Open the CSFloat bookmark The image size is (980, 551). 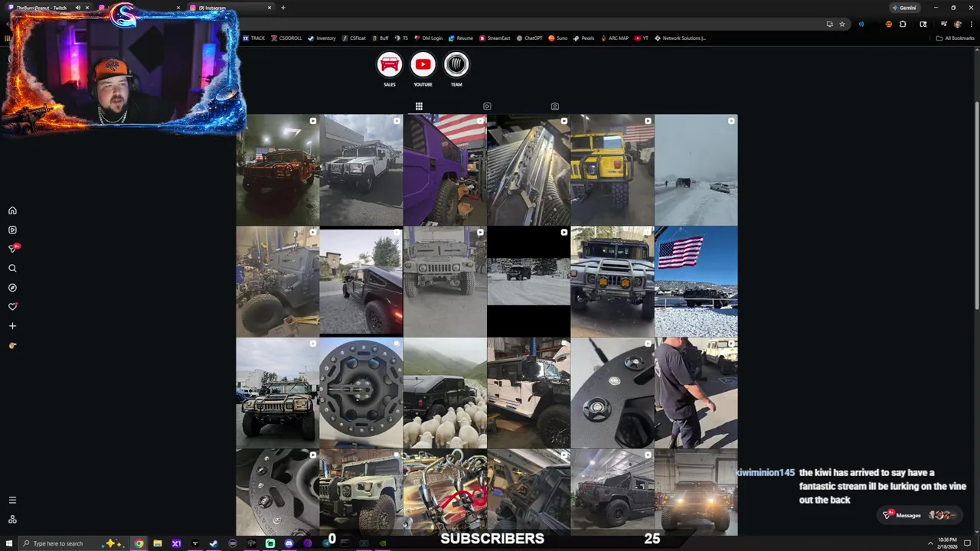point(354,37)
